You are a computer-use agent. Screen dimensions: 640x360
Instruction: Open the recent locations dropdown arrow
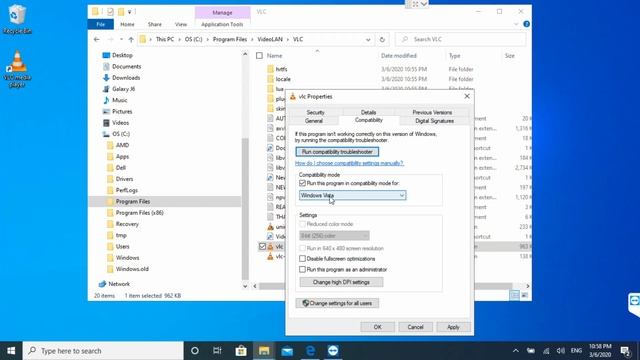coord(121,40)
